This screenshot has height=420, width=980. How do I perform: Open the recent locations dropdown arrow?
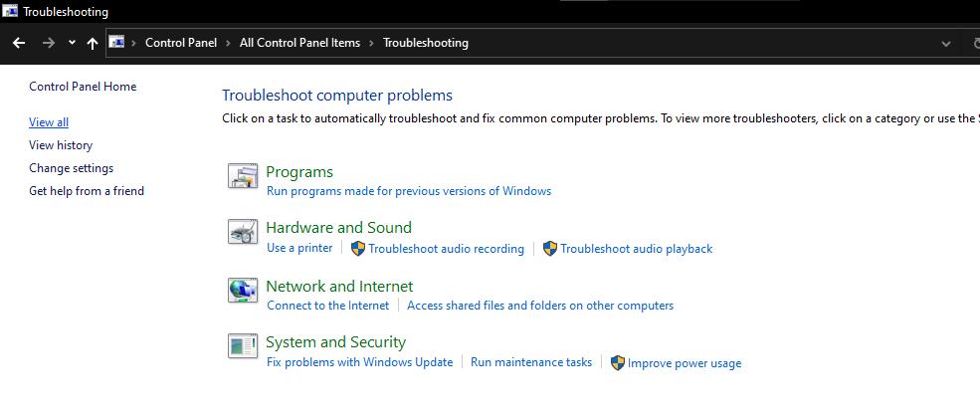click(x=72, y=43)
